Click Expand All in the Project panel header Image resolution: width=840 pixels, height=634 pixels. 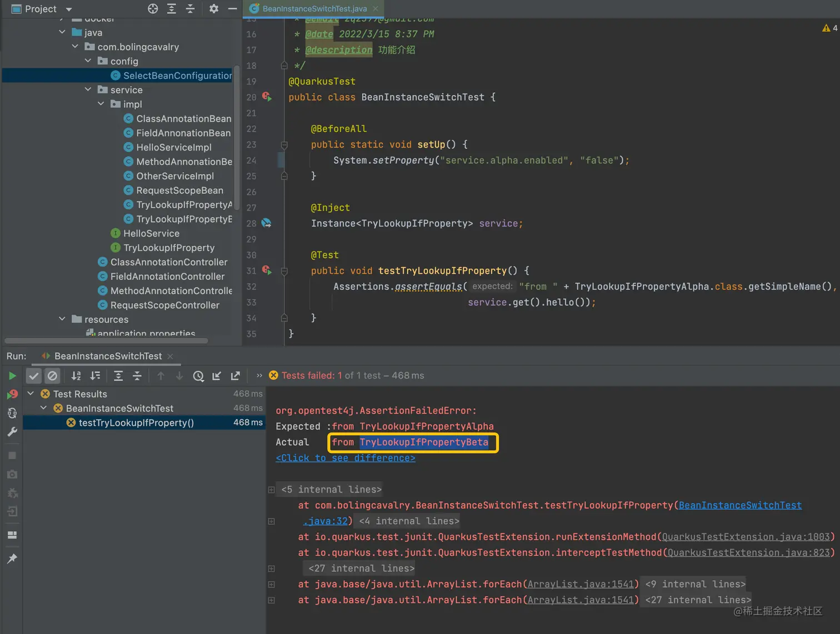(x=172, y=9)
